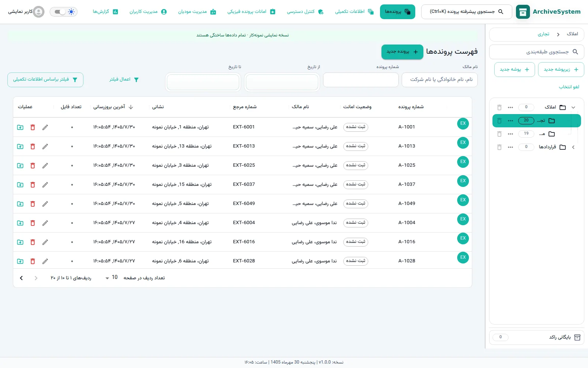588x368 pixels.
Task: Click the search icon in جستجوی طبقه‌بندی
Action: pos(576,52)
